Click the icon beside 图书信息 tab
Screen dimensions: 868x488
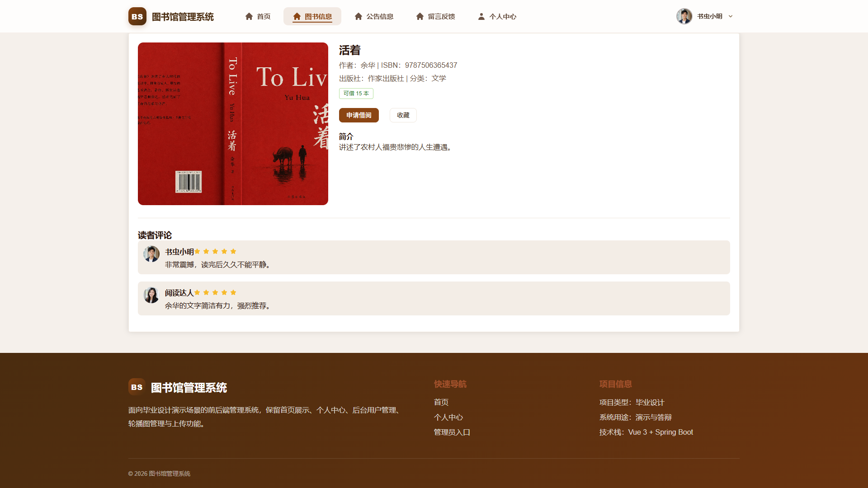coord(297,16)
